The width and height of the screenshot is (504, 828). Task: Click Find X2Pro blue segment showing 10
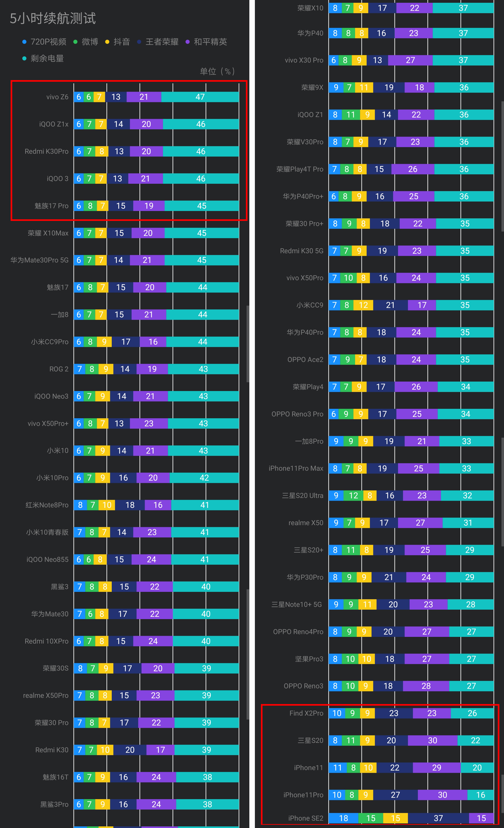[337, 713]
